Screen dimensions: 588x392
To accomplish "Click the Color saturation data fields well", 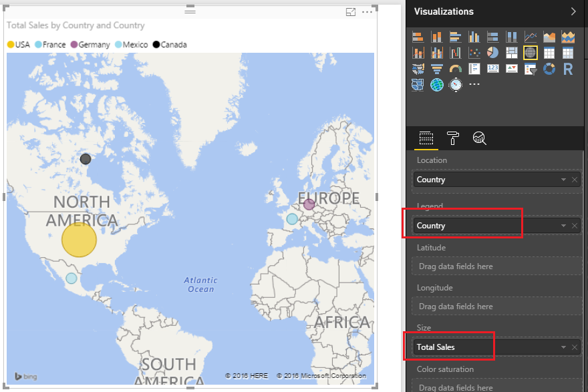I will (x=496, y=386).
